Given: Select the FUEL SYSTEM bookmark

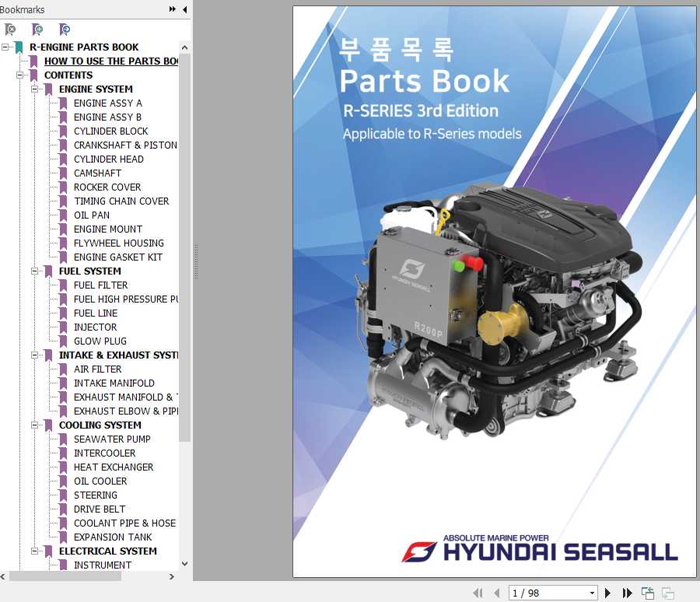Looking at the screenshot, I should pyautogui.click(x=89, y=271).
